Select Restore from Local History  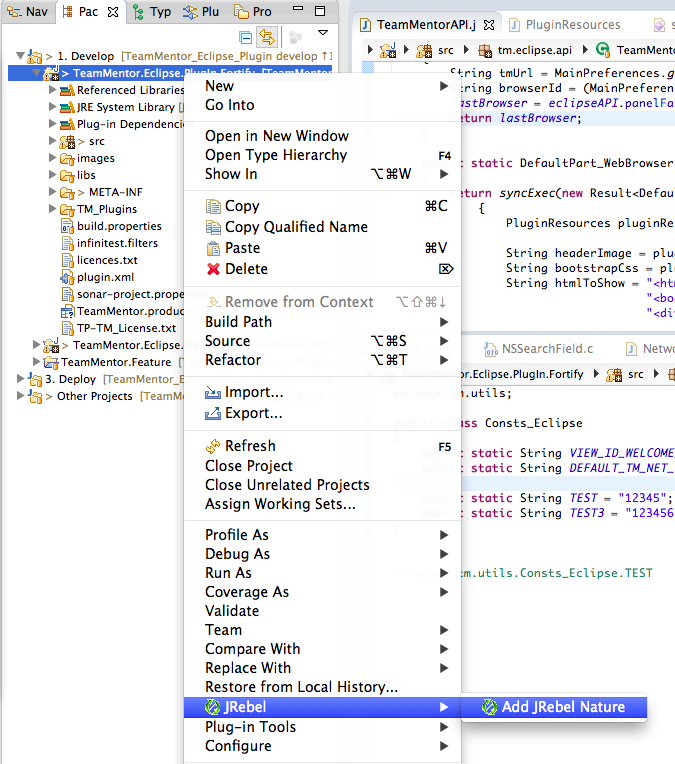tap(301, 687)
